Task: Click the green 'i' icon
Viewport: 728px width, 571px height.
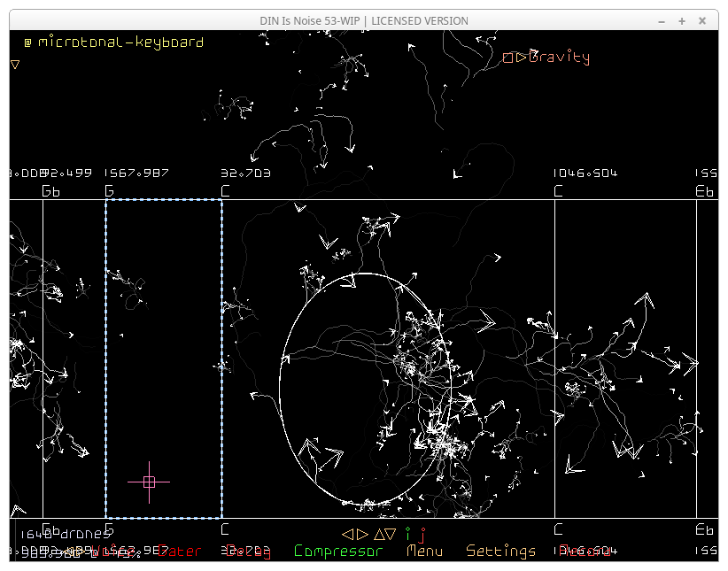Action: (x=408, y=534)
